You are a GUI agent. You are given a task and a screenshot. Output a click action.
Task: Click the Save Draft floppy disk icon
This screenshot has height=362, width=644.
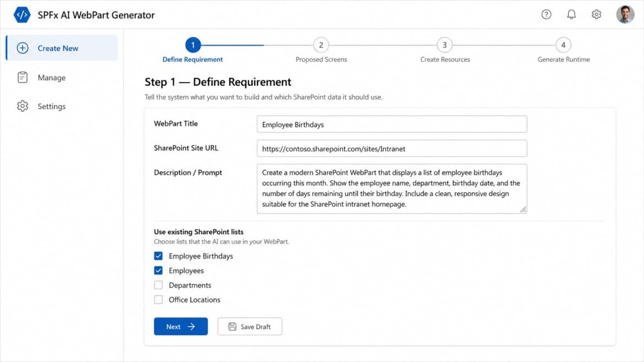point(232,326)
